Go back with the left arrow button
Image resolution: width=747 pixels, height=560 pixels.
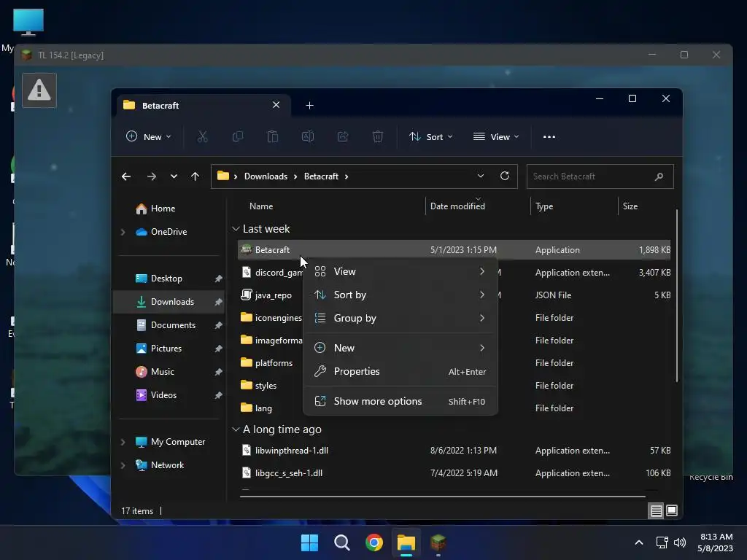126,176
